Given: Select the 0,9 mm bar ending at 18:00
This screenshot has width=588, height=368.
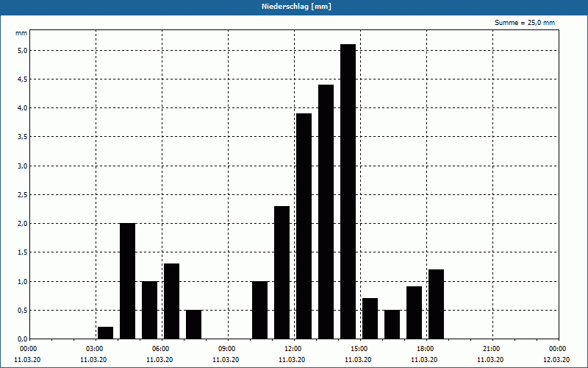Looking at the screenshot, I should (x=414, y=313).
